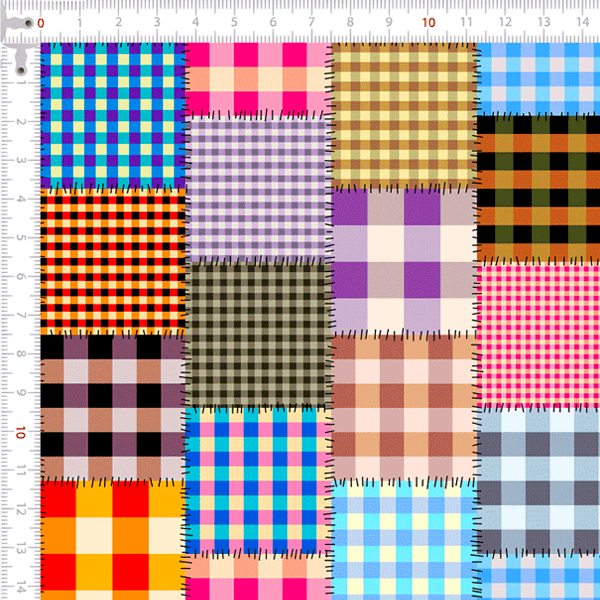Click number "8" on the left ruler
The image size is (600, 600).
[21, 354]
